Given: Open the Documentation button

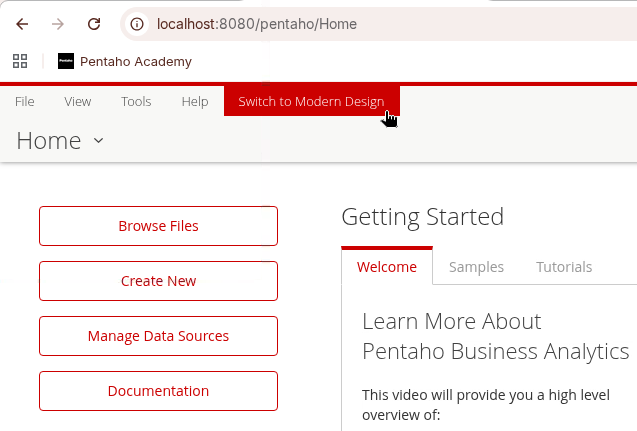Looking at the screenshot, I should click(x=158, y=391).
